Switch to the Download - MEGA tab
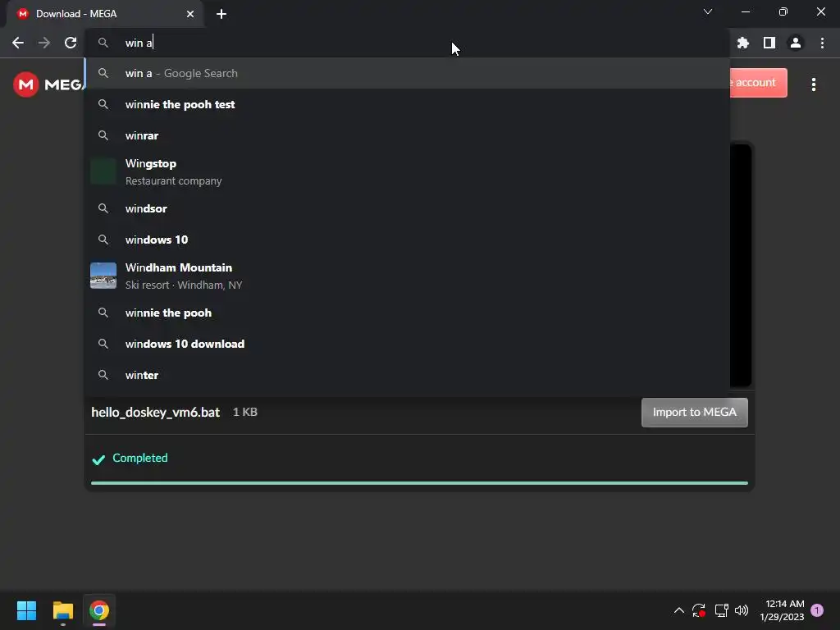 click(x=104, y=14)
